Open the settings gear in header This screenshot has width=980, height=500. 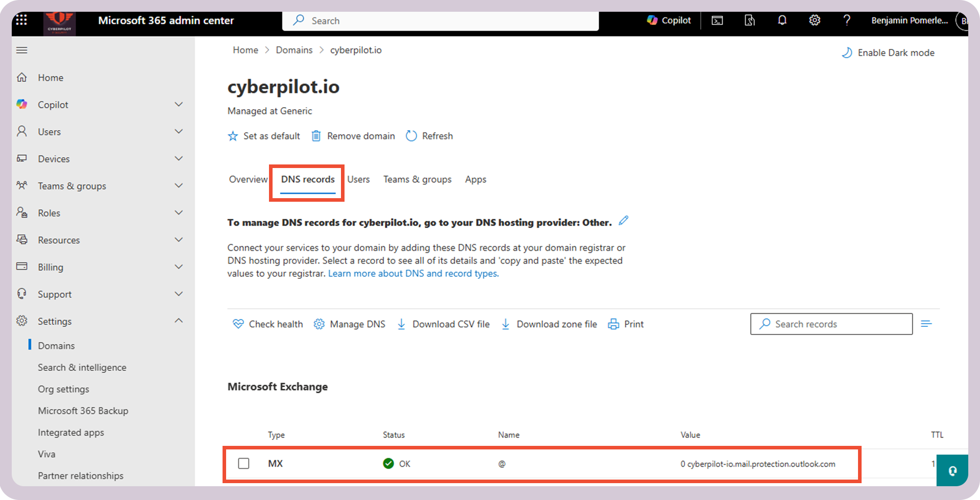[815, 20]
